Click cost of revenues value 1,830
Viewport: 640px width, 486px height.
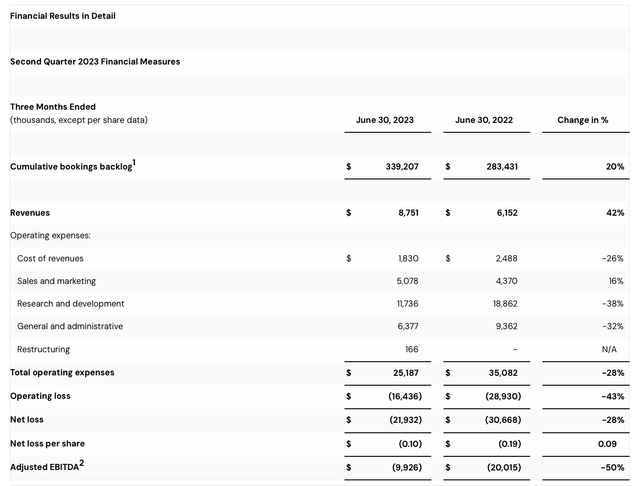(409, 258)
